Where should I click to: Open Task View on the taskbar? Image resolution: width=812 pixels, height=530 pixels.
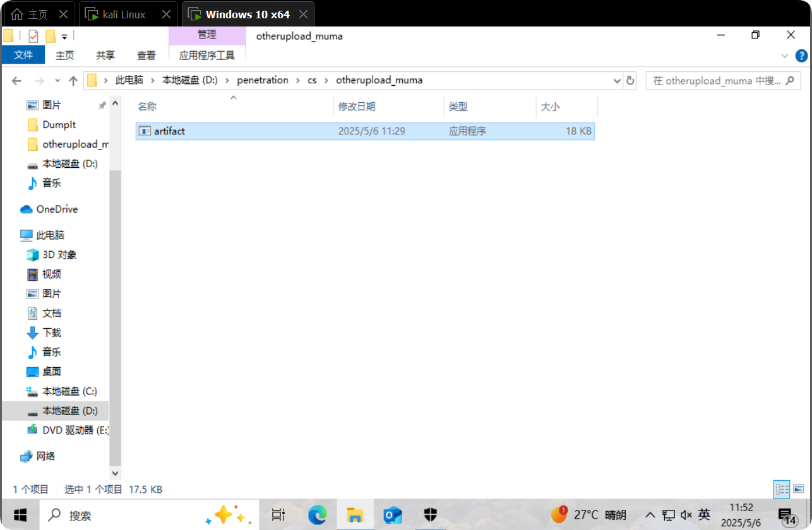[278, 515]
